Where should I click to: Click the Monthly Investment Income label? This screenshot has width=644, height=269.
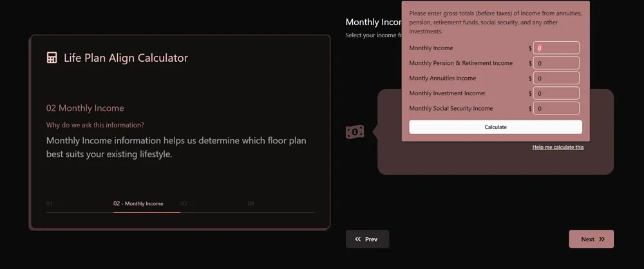pos(448,93)
